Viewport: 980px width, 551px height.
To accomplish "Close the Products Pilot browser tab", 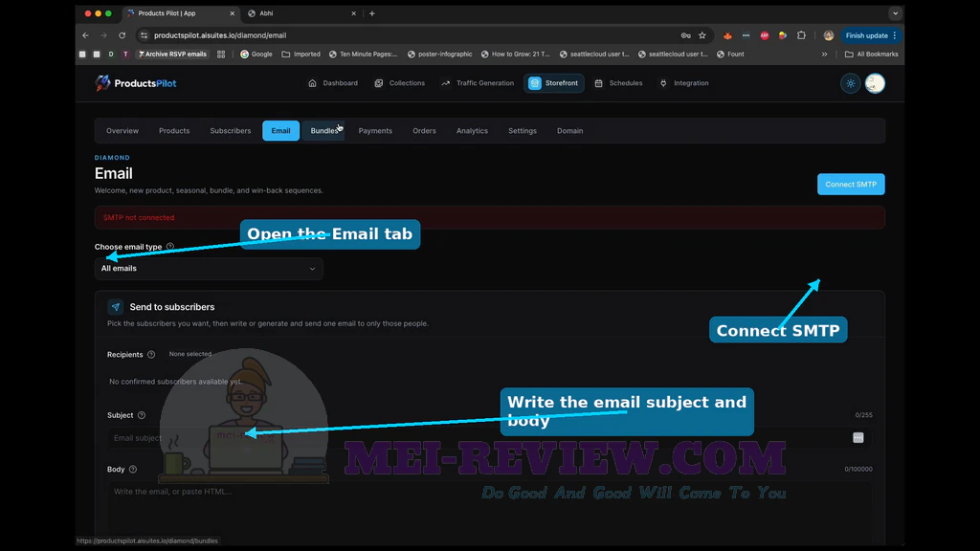I will click(x=233, y=13).
